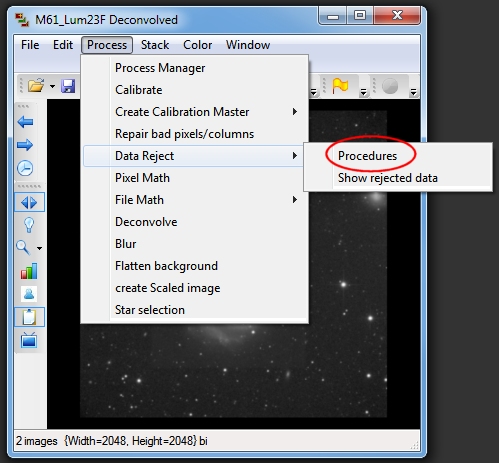This screenshot has width=499, height=463.
Task: Choose Show rejected data menu entry
Action: click(388, 178)
